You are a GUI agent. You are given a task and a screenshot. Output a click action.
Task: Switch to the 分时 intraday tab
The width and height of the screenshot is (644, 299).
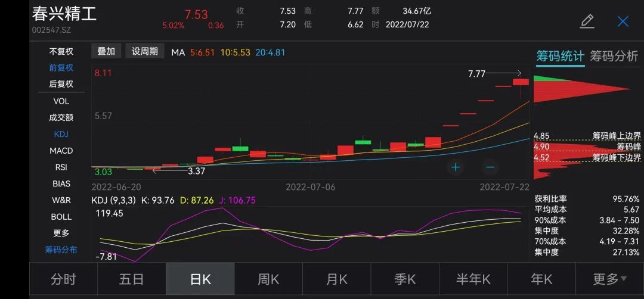coord(63,279)
